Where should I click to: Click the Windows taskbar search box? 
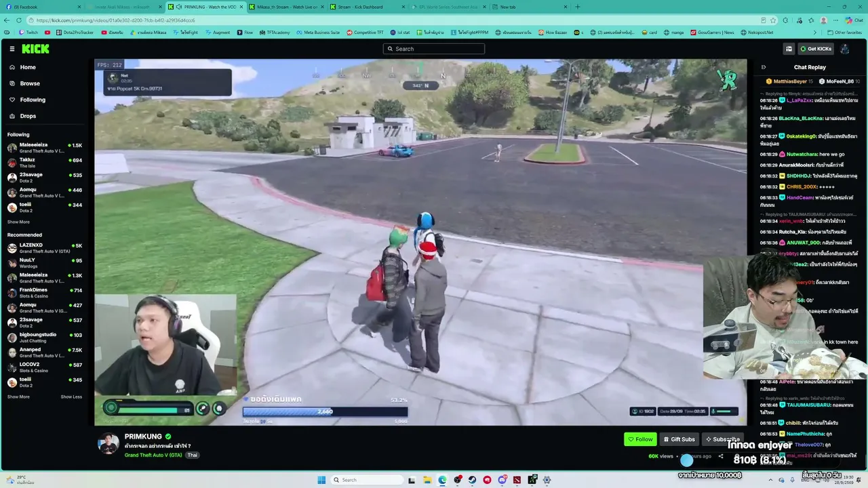pyautogui.click(x=368, y=480)
